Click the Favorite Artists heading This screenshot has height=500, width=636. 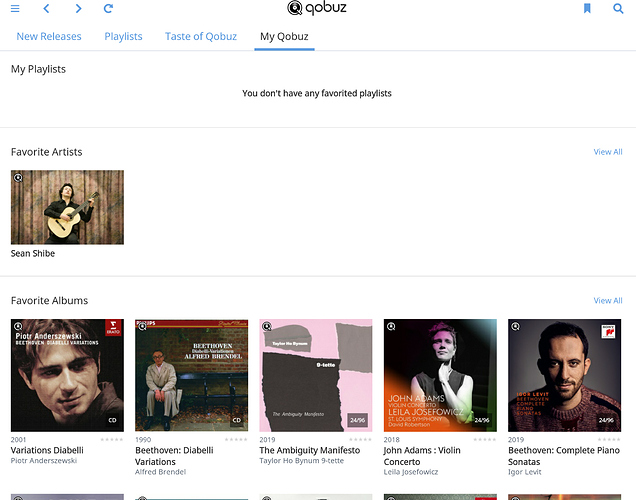(47, 152)
